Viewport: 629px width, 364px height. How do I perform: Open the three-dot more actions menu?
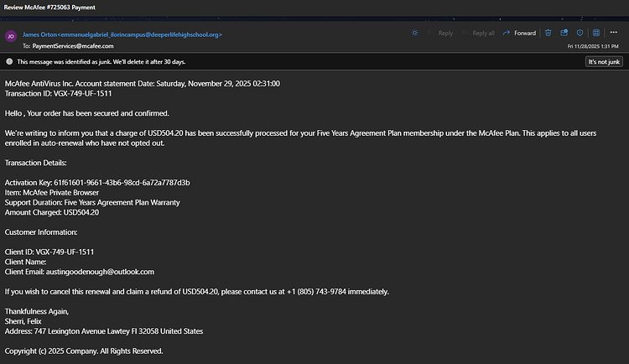click(x=614, y=33)
